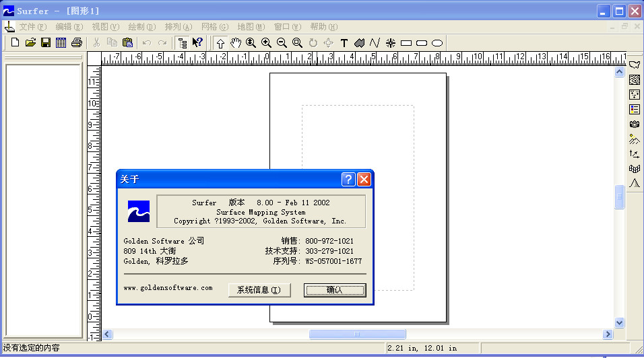Image resolution: width=644 pixels, height=358 pixels.
Task: Open the 视图 (View) menu
Action: click(106, 27)
